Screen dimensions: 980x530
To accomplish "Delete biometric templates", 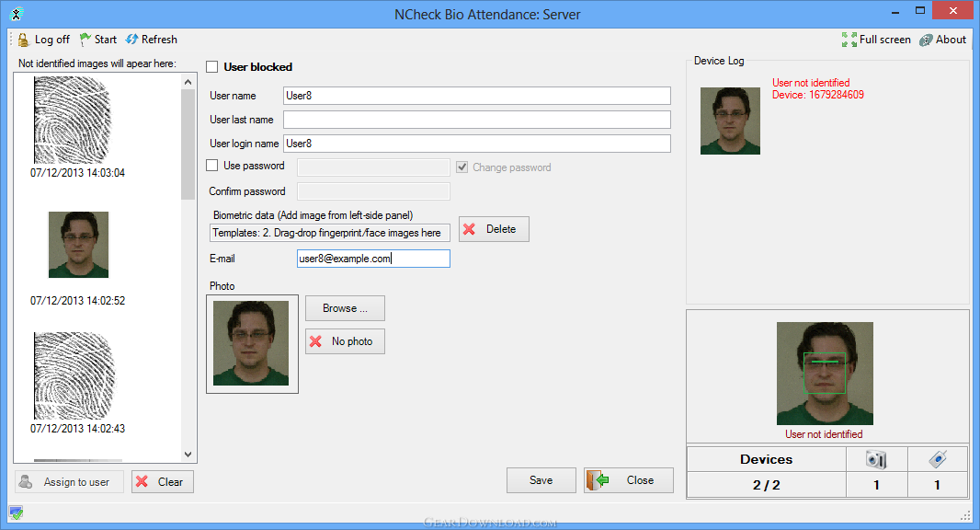I will (494, 229).
